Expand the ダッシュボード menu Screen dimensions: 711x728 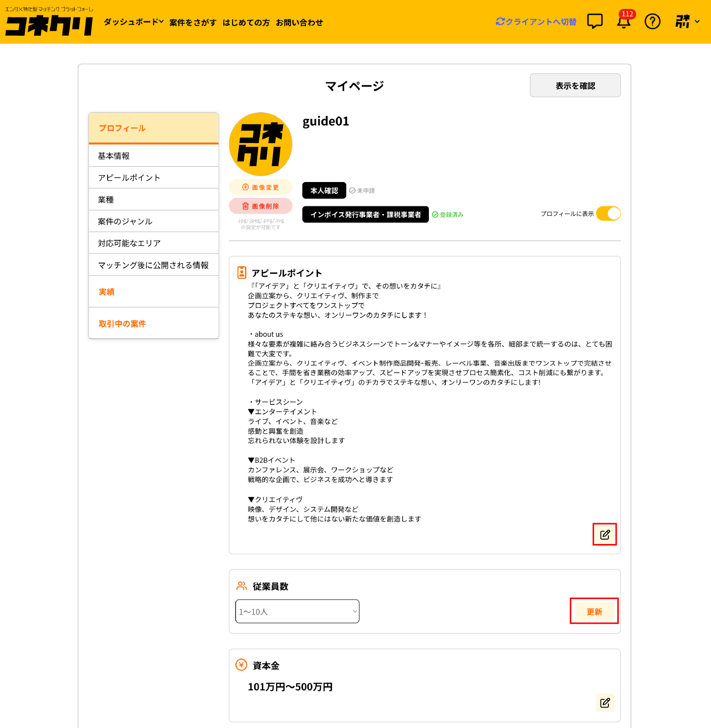(133, 22)
